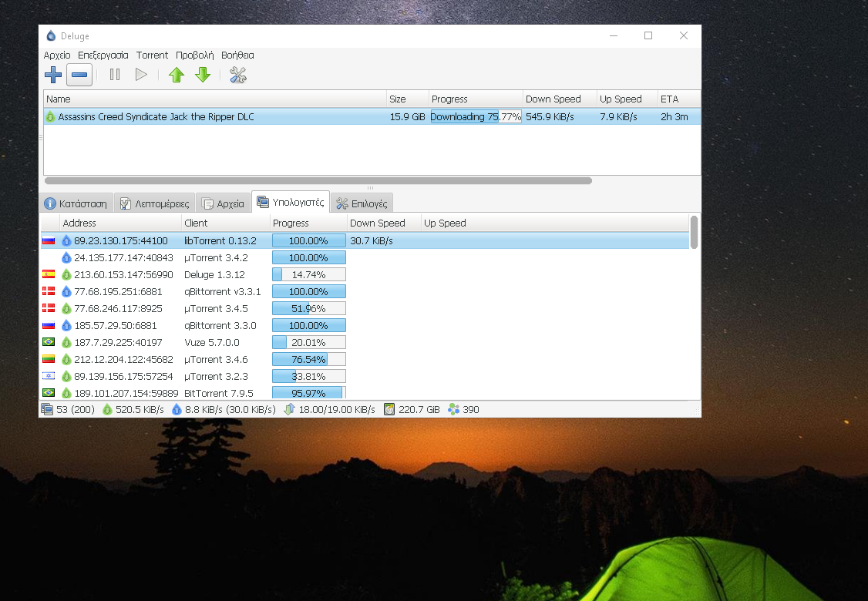Image resolution: width=868 pixels, height=601 pixels.
Task: Resume torrent with the play icon
Action: coord(141,75)
